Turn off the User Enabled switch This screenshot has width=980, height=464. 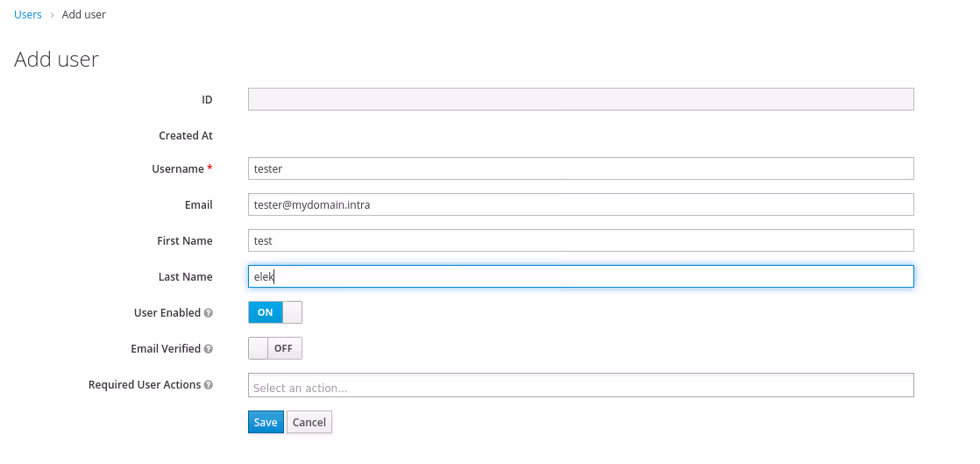275,312
